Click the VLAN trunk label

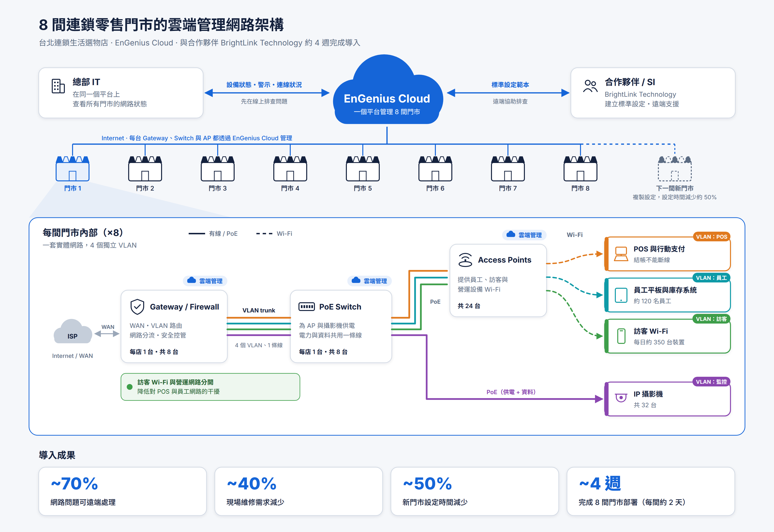[259, 310]
